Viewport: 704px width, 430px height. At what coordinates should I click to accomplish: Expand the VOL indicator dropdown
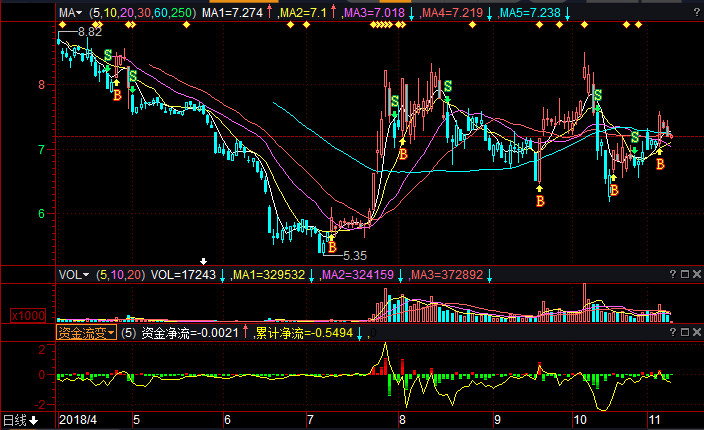(74, 274)
